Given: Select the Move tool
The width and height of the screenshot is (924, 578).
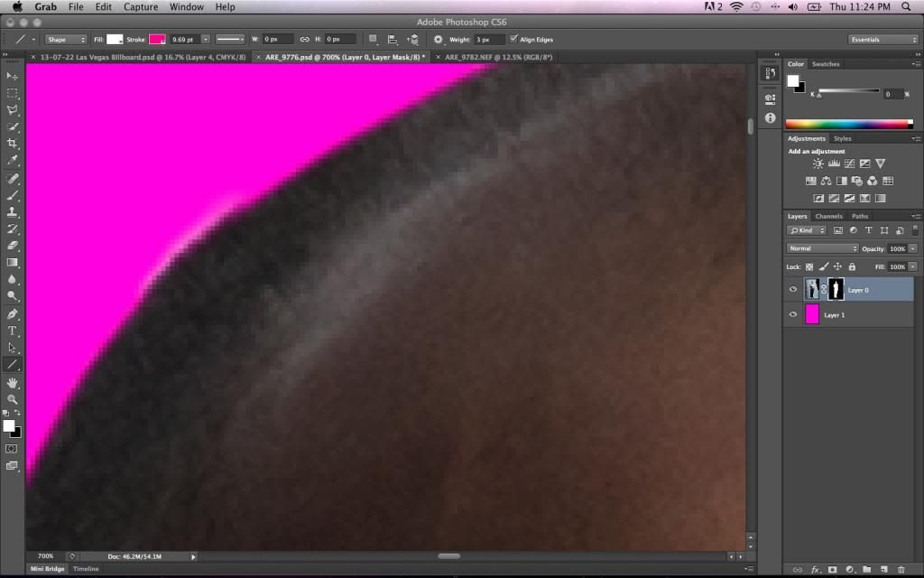Looking at the screenshot, I should (12, 77).
